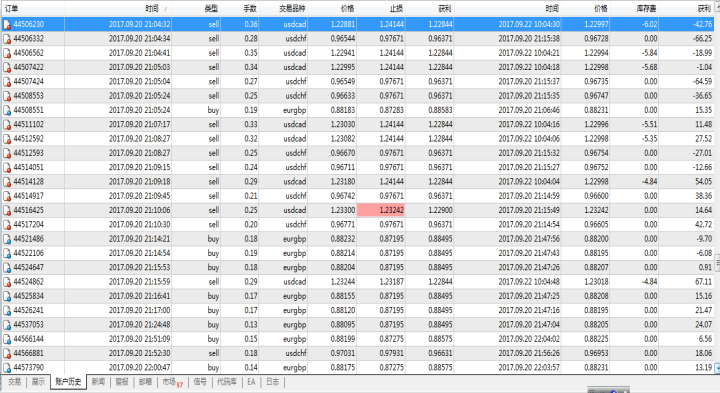Click the icon next to 44512593

point(7,153)
